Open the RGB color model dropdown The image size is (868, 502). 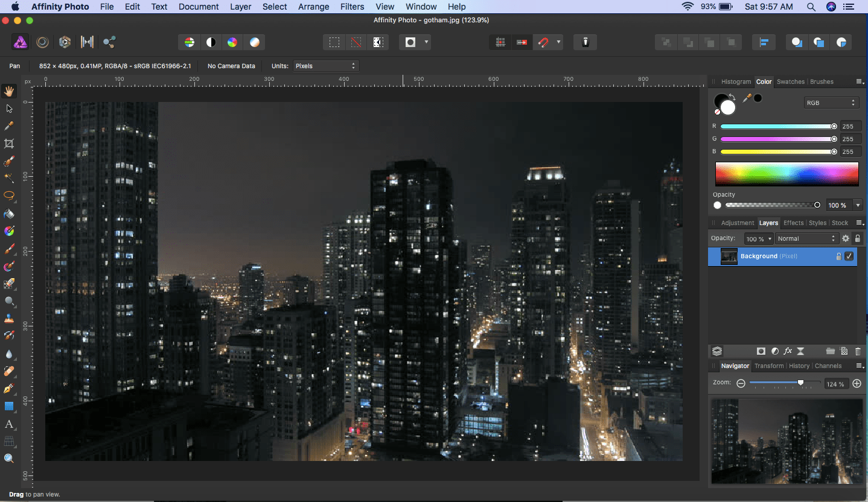[831, 103]
